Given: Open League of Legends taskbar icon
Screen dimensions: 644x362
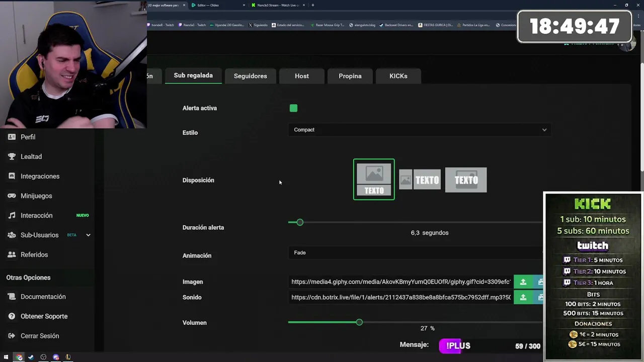Looking at the screenshot, I should coord(68,357).
